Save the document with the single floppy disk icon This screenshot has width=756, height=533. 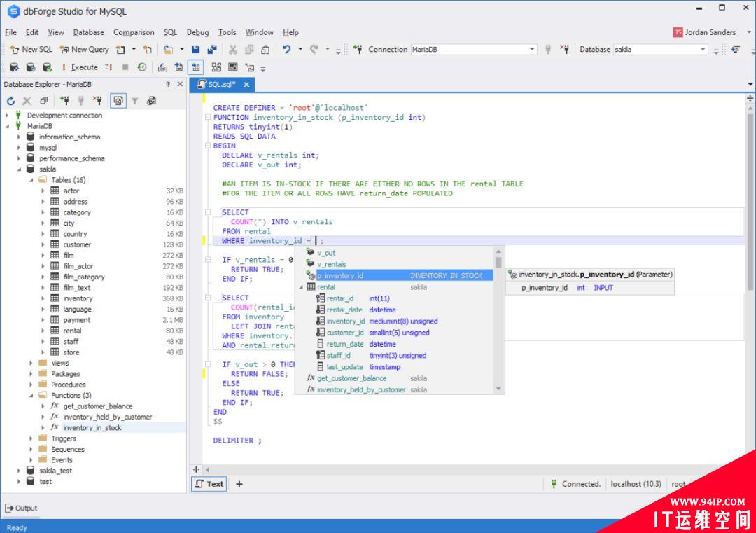pyautogui.click(x=196, y=49)
